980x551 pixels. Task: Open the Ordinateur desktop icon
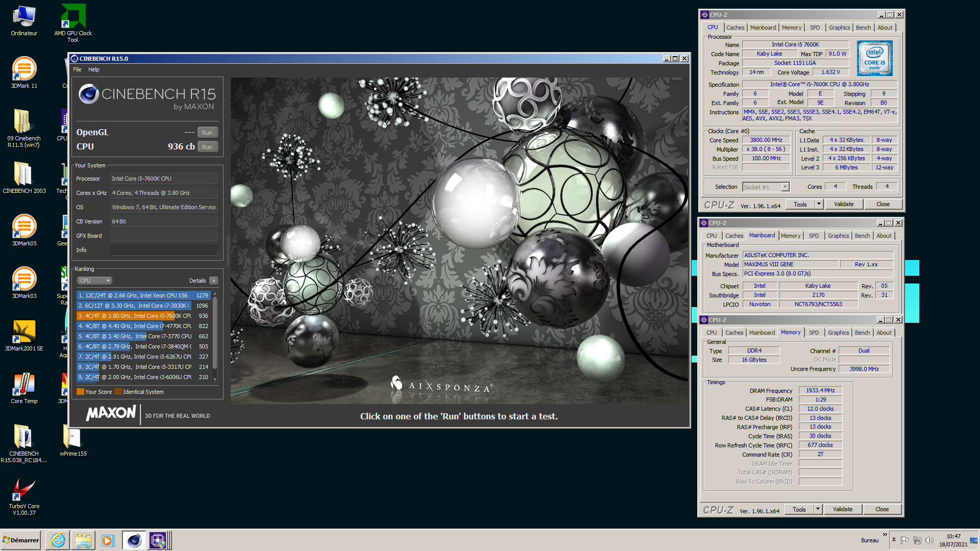coord(24,21)
